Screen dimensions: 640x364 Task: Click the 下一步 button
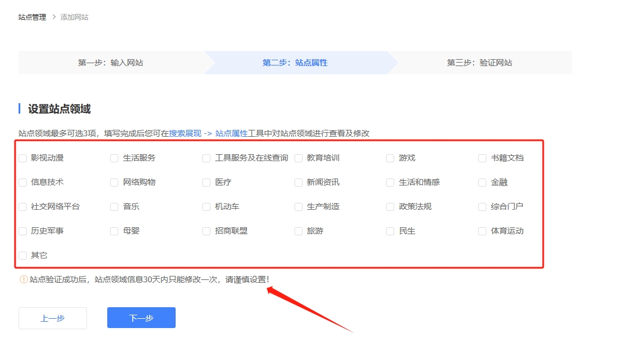(x=141, y=318)
